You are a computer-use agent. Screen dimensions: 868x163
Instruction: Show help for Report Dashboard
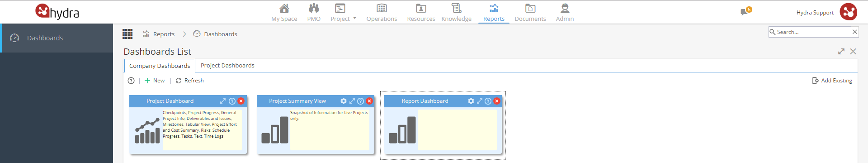(x=488, y=101)
